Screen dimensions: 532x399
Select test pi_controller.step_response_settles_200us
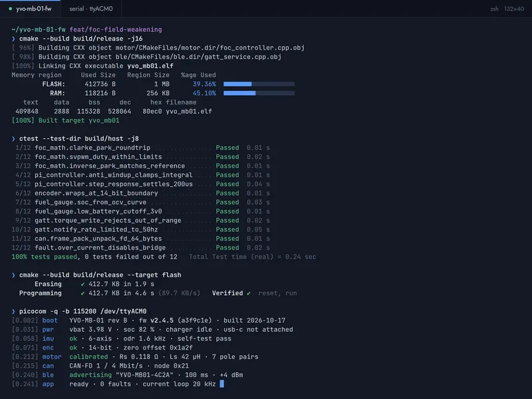113,184
